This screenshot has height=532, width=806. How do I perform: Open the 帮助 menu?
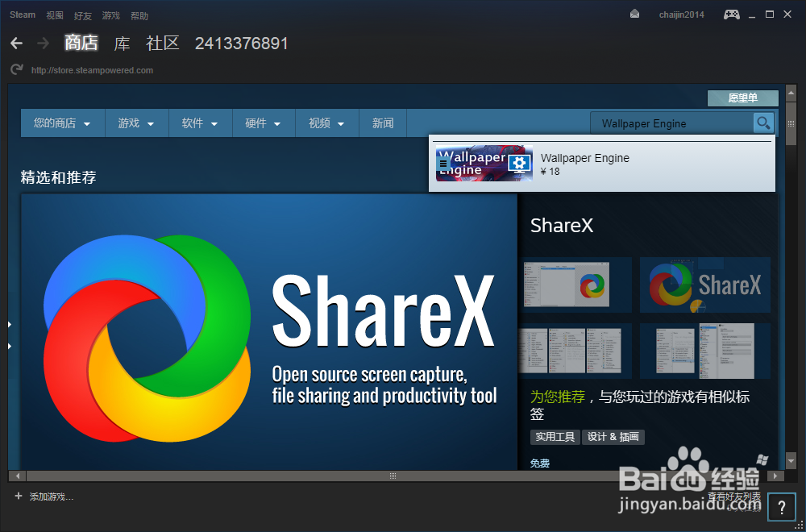click(139, 16)
